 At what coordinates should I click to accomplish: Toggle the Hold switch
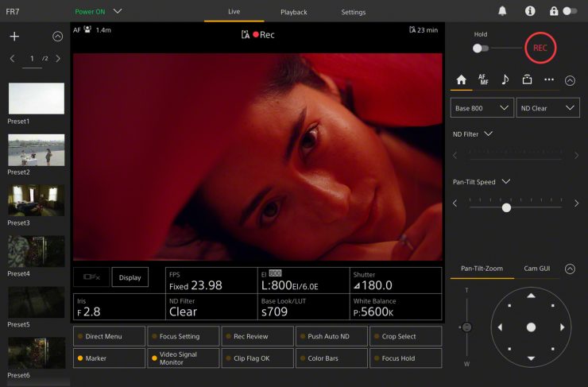point(481,48)
